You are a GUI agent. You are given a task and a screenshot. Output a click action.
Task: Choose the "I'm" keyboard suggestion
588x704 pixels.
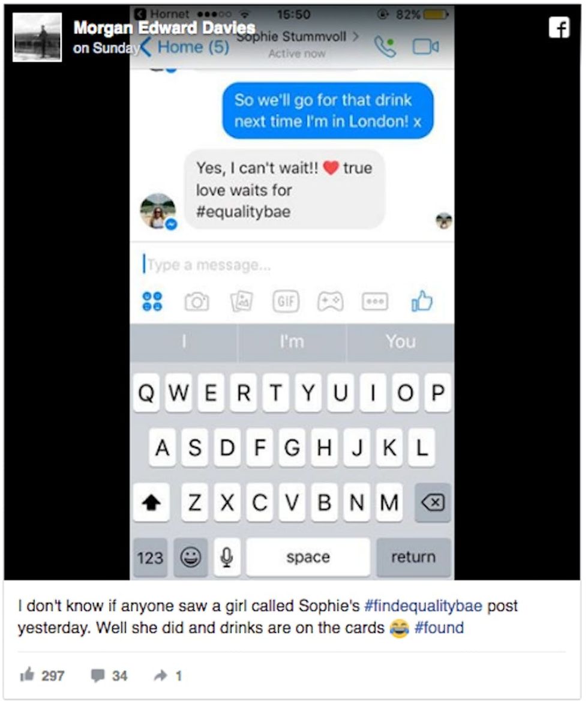click(x=292, y=341)
